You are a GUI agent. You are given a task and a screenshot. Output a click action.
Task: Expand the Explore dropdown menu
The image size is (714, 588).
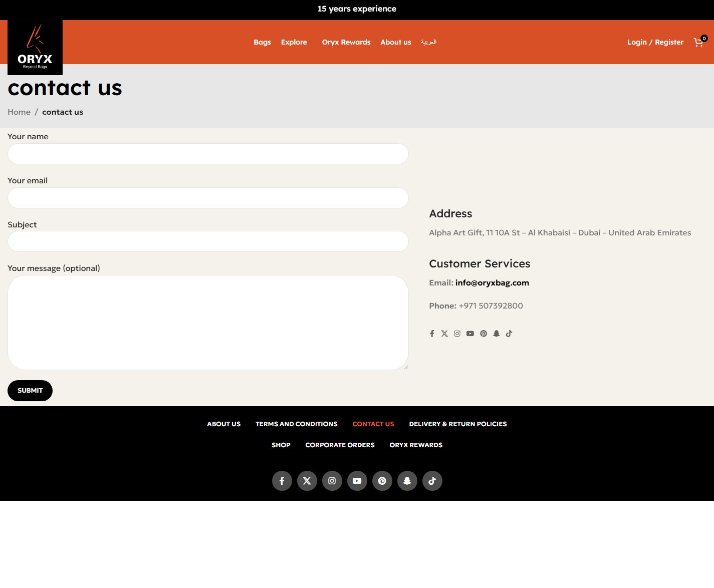click(x=296, y=42)
